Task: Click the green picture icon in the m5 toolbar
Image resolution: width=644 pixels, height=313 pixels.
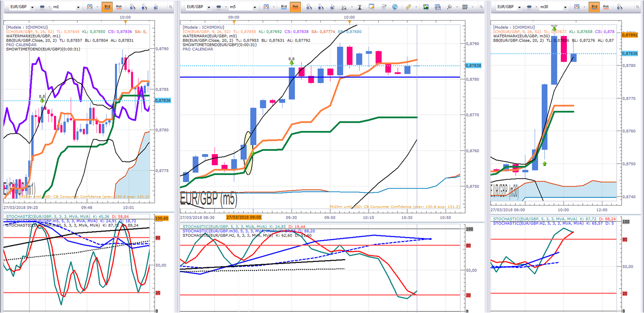Action: coord(426,7)
